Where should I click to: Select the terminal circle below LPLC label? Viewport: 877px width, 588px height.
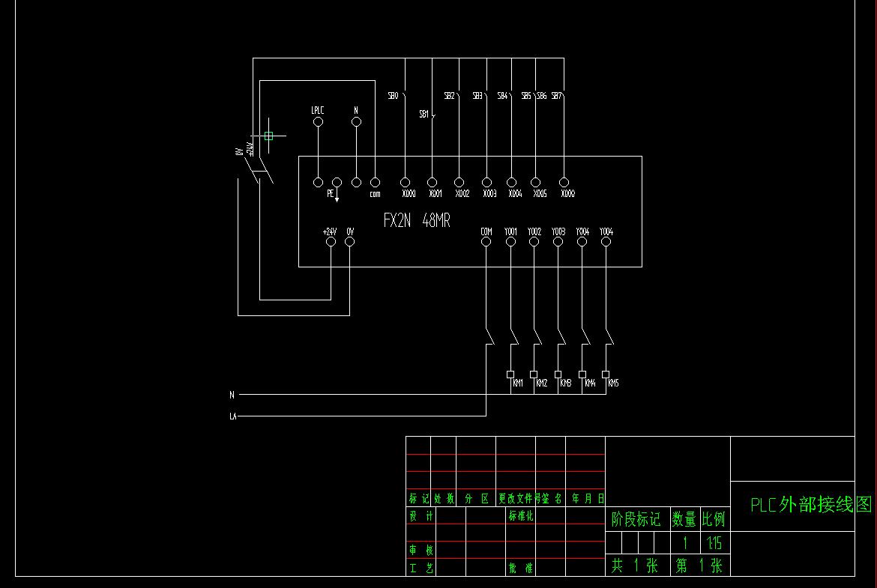click(319, 122)
